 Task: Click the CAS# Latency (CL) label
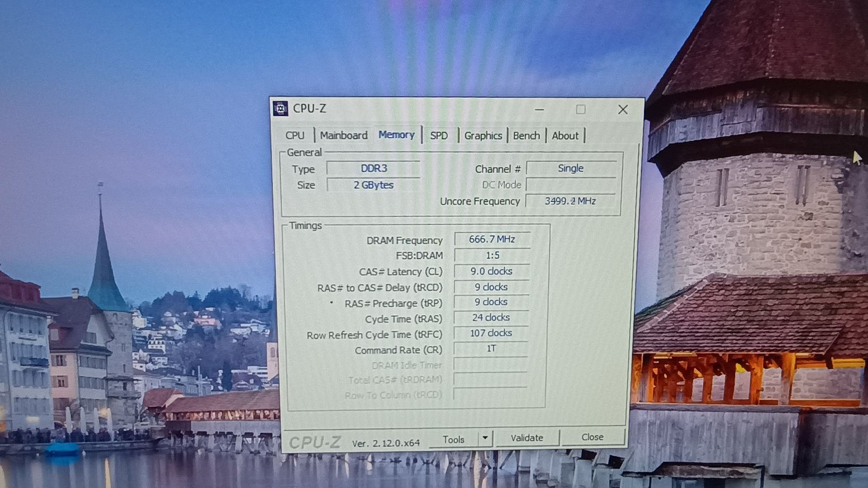[x=400, y=272]
